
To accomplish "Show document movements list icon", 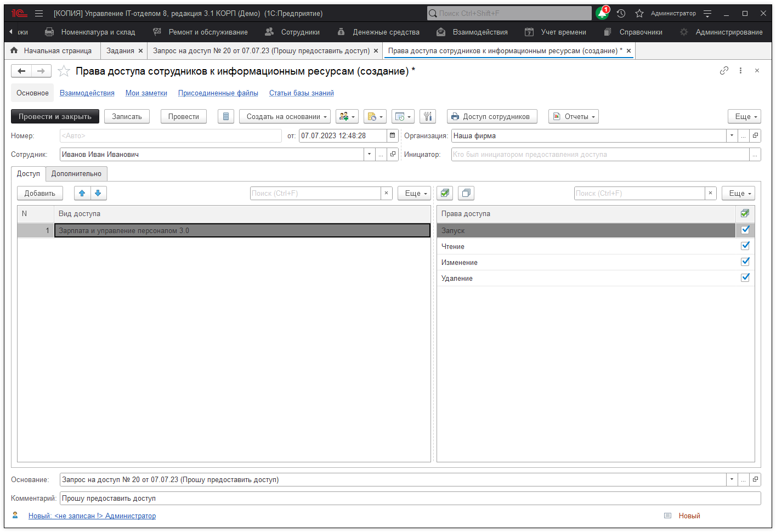I will (x=226, y=116).
